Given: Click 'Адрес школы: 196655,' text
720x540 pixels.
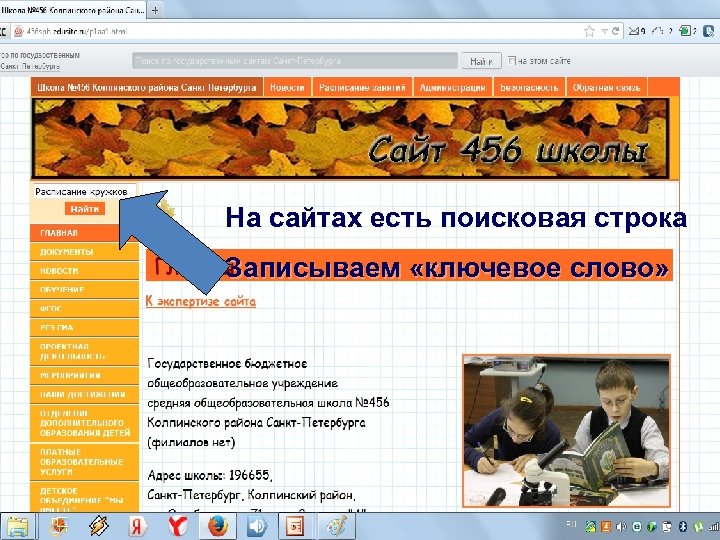Looking at the screenshot, I should click(210, 475).
